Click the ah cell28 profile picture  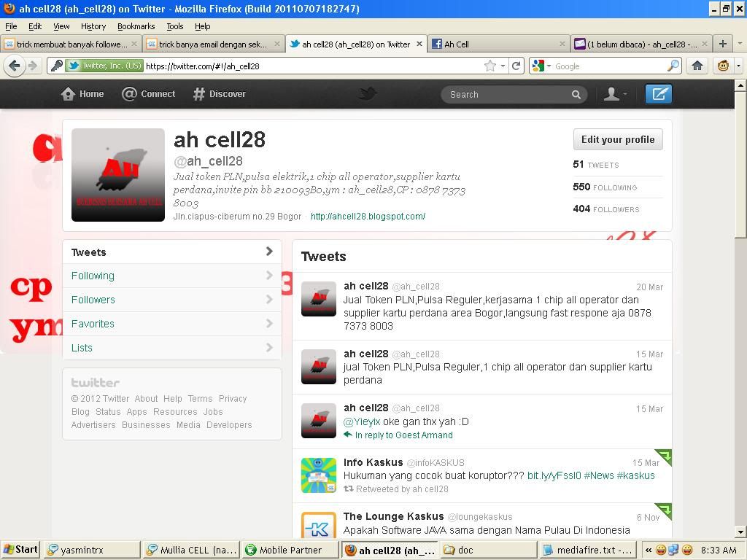pos(118,175)
